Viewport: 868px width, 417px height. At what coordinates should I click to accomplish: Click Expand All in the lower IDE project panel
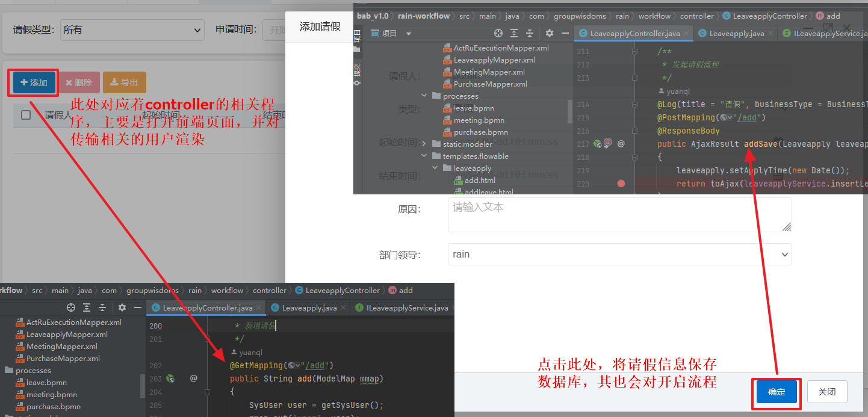tap(87, 307)
